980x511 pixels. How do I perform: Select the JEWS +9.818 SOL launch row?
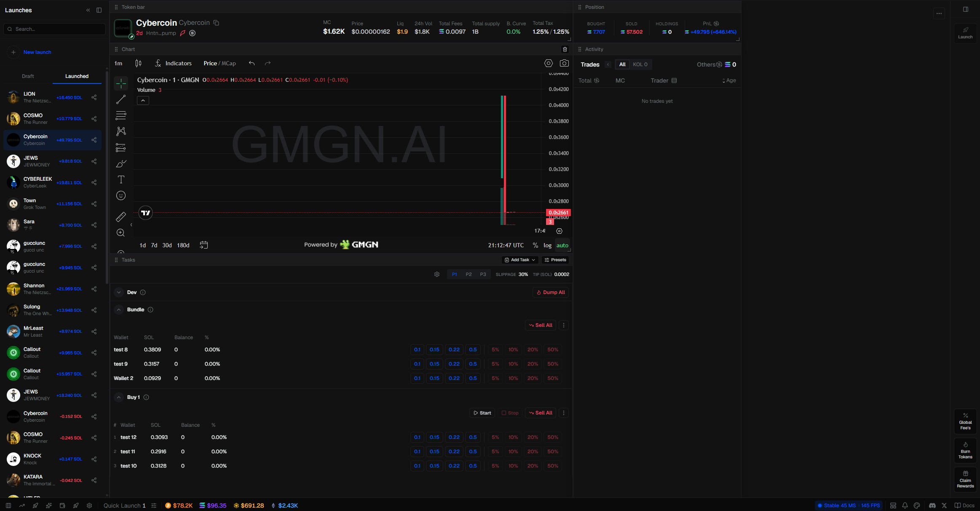pyautogui.click(x=53, y=161)
